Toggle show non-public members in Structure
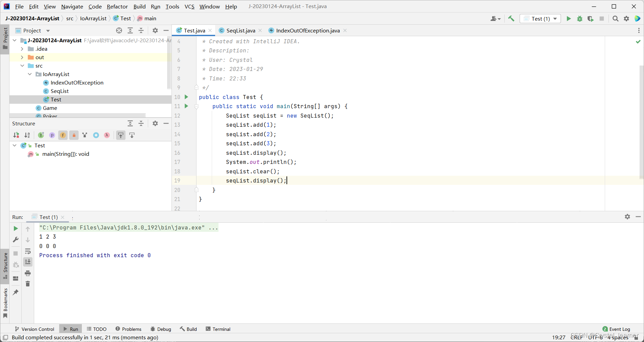Viewport: 644px width, 342px height. pos(74,135)
